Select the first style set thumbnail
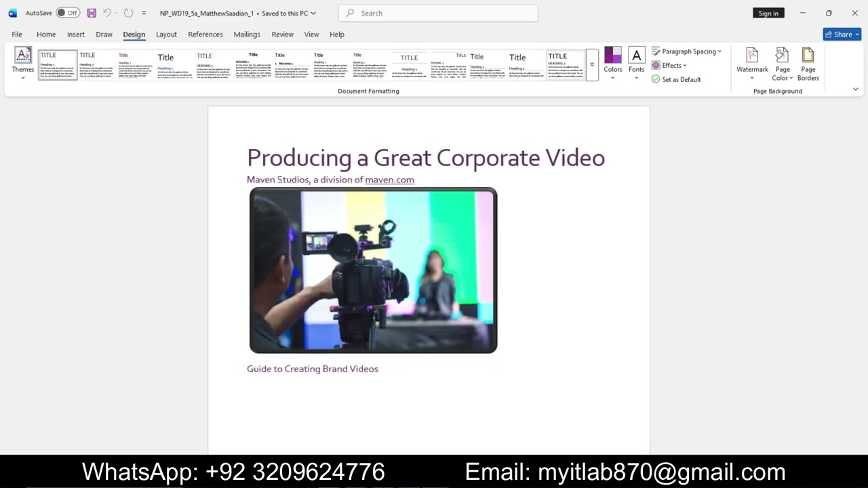The height and width of the screenshot is (488, 868). click(58, 64)
